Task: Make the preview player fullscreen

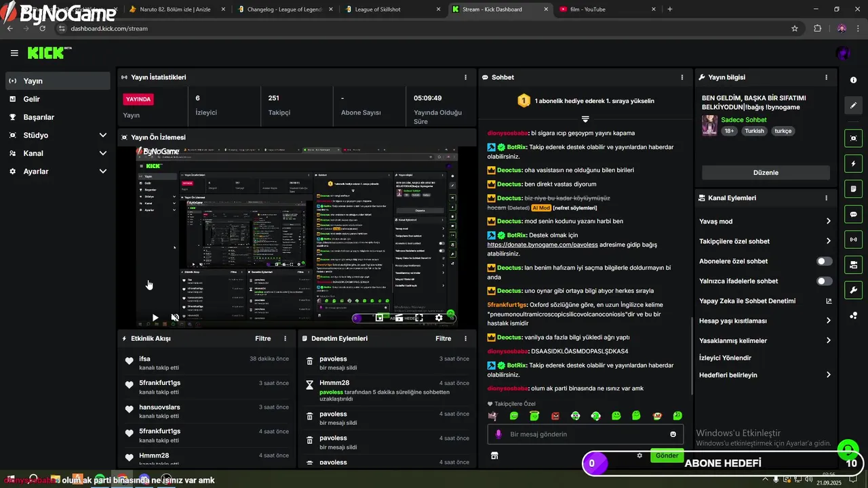Action: coord(419,317)
